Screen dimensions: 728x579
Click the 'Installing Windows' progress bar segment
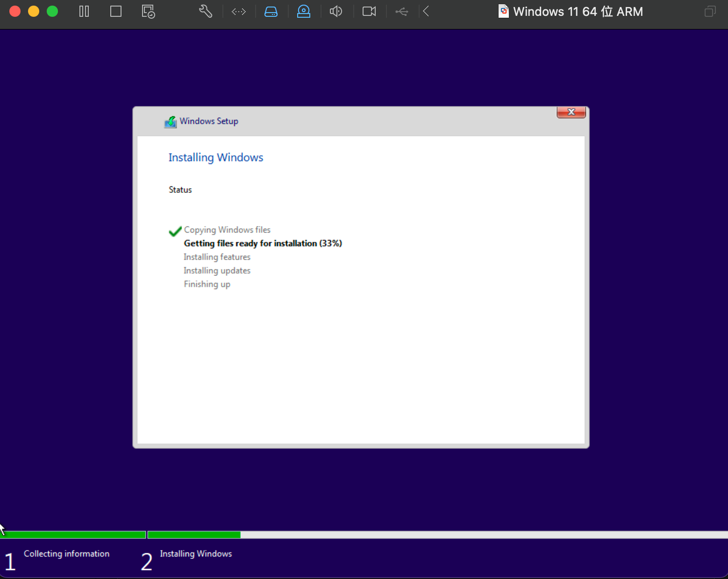(x=438, y=535)
